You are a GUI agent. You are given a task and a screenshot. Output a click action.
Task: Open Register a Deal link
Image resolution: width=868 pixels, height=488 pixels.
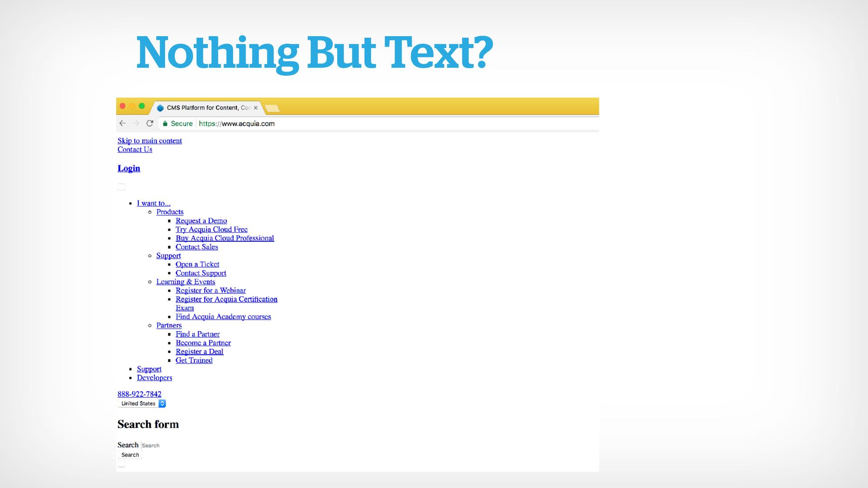[x=199, y=352]
